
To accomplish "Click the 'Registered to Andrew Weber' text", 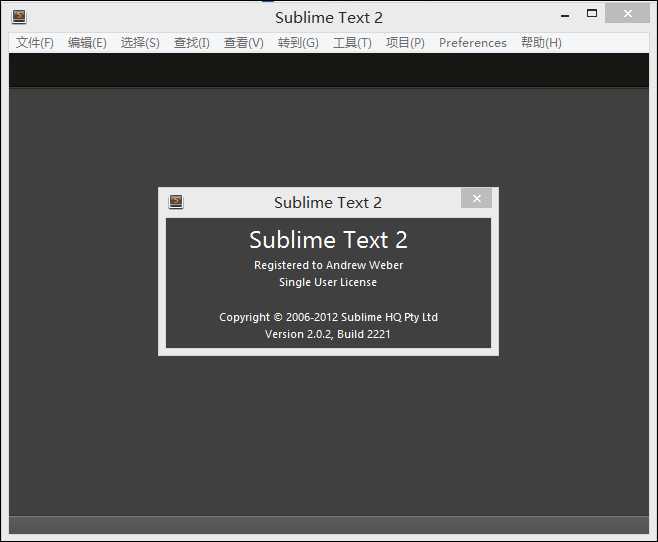I will click(x=329, y=265).
